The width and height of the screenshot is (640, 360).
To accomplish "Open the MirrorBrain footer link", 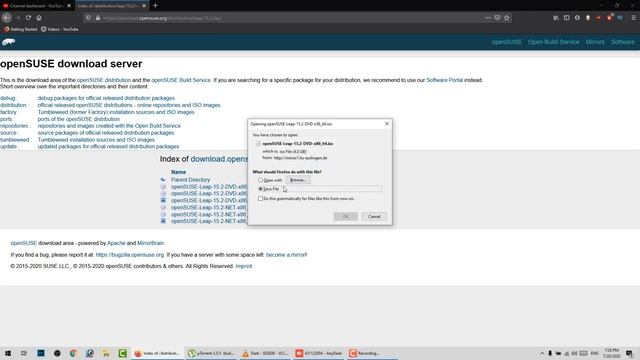I will coord(150,243).
